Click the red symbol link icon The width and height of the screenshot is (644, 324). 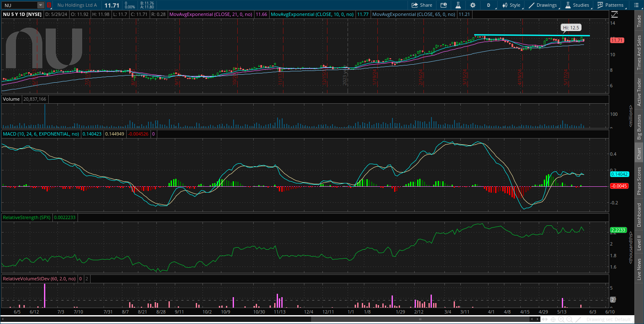(49, 5)
